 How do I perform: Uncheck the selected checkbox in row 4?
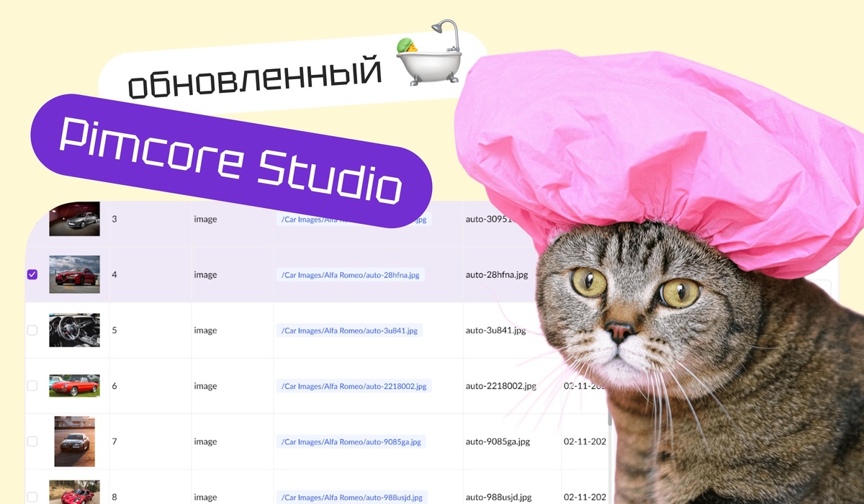coord(32,274)
